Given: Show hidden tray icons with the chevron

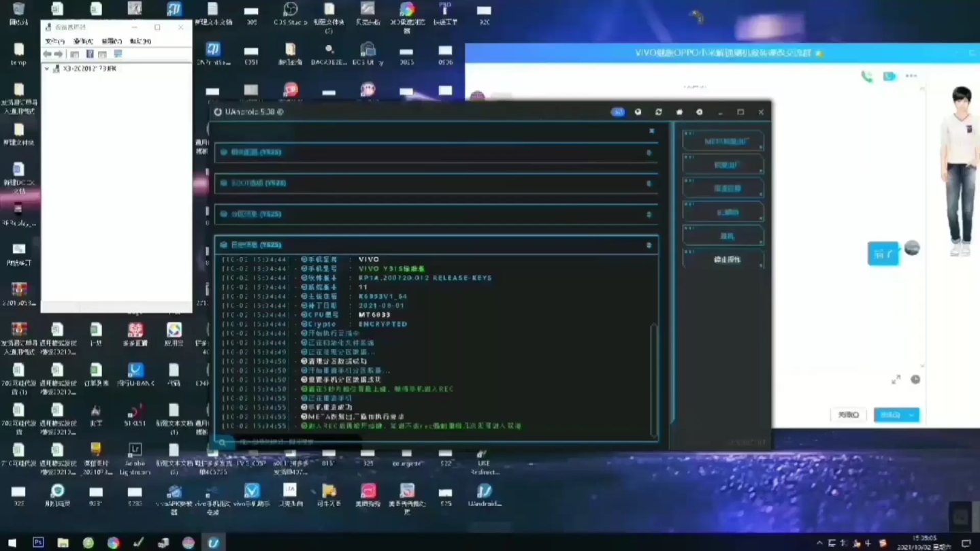Looking at the screenshot, I should [x=819, y=543].
